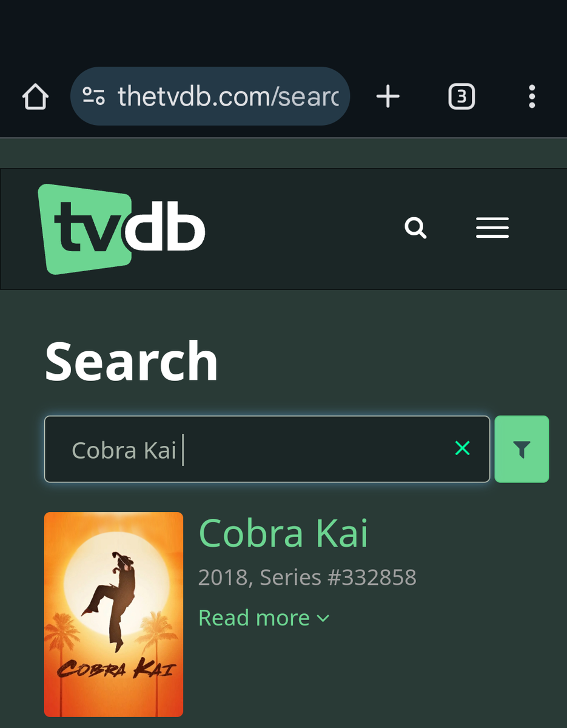
Task: Expand the Read more description
Action: [x=254, y=618]
